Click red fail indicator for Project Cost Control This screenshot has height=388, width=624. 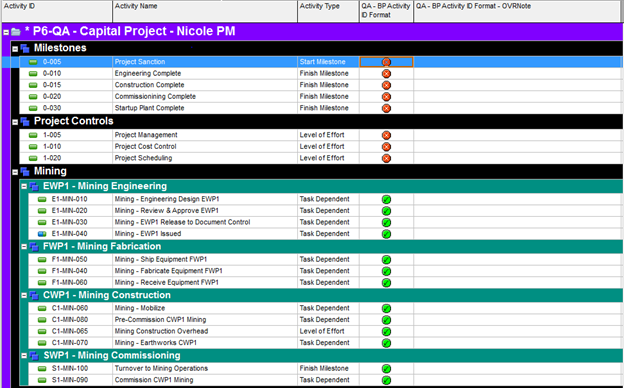point(386,147)
